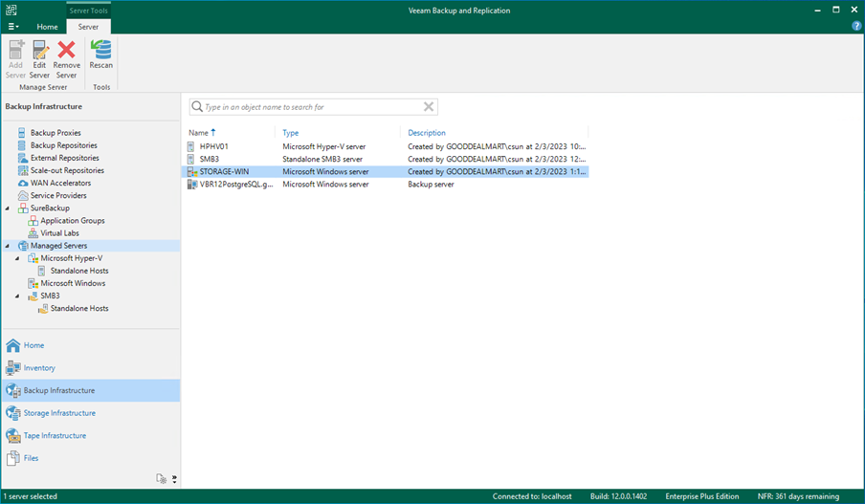Image resolution: width=865 pixels, height=504 pixels.
Task: Select the VBR12PostgreSQL server row
Action: (x=387, y=185)
